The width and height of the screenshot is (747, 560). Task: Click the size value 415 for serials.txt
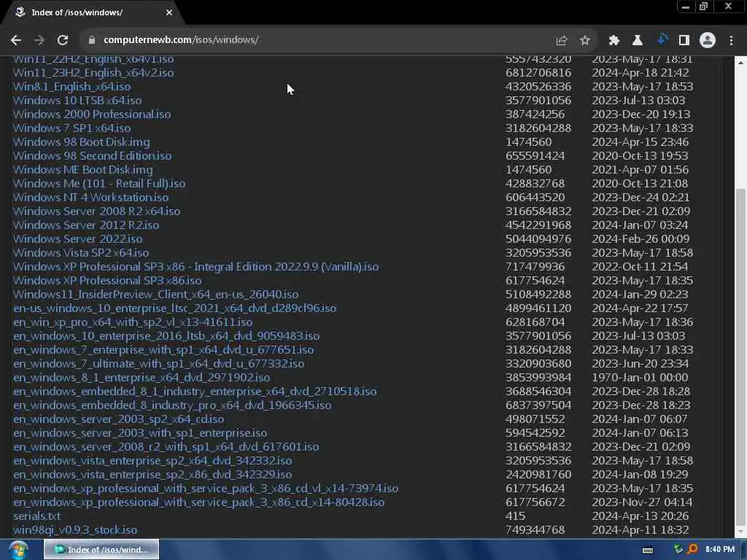point(516,516)
